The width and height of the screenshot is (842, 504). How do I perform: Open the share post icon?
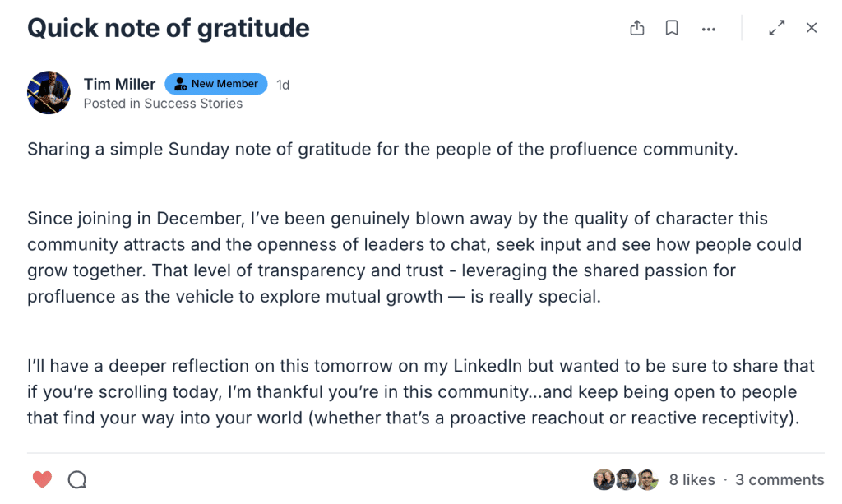pyautogui.click(x=637, y=28)
